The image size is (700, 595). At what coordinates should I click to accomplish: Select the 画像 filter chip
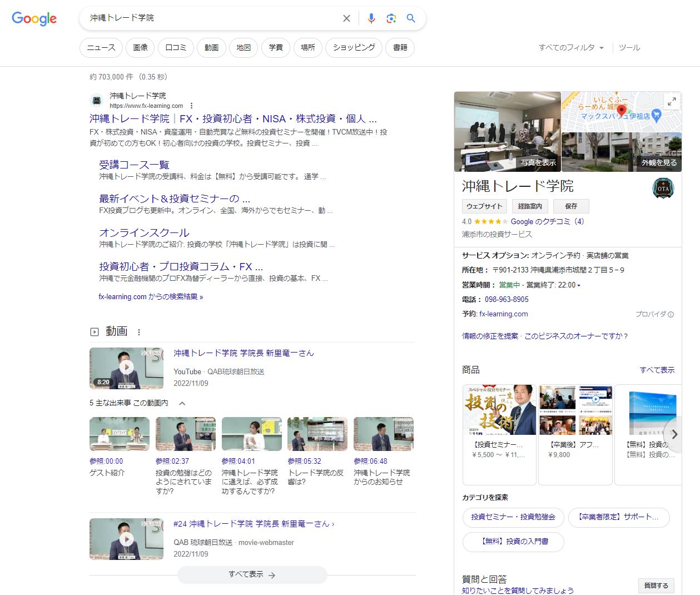(140, 48)
